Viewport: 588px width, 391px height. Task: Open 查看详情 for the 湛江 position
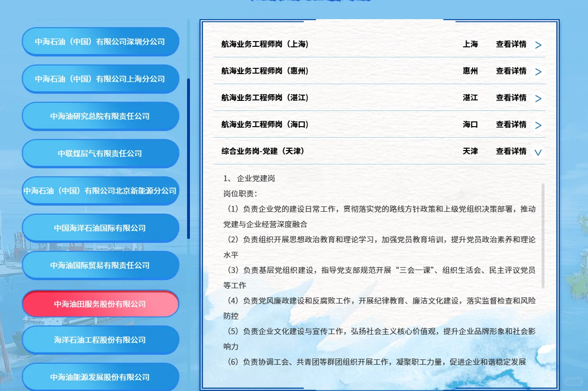511,98
